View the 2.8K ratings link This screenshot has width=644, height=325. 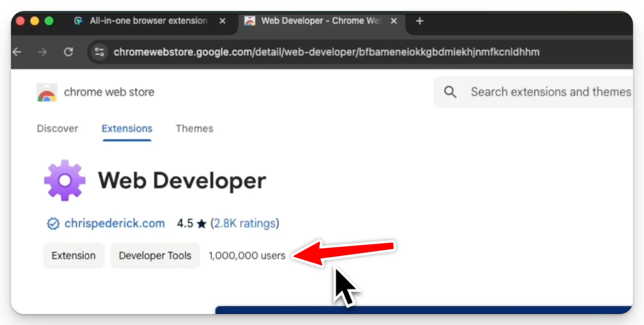(245, 223)
